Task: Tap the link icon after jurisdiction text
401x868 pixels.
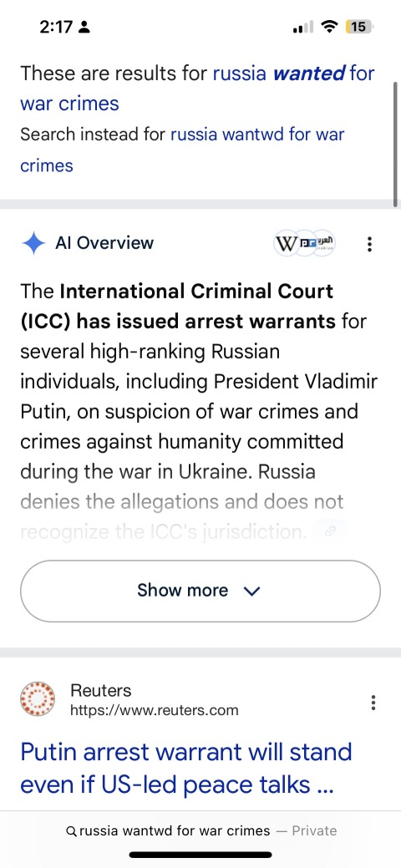Action: tap(329, 532)
